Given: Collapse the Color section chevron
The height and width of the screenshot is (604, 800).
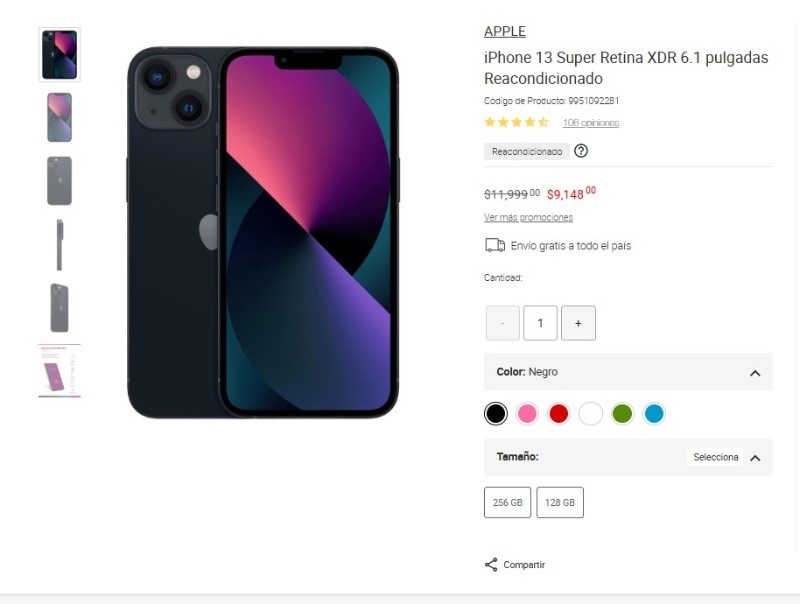Looking at the screenshot, I should 754,372.
